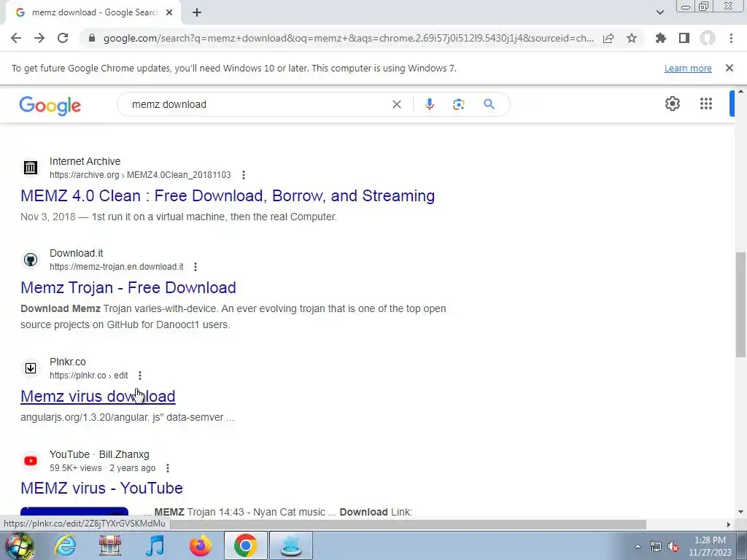Screen dimensions: 747x560
Task: Open a new browser tab
Action: [197, 13]
